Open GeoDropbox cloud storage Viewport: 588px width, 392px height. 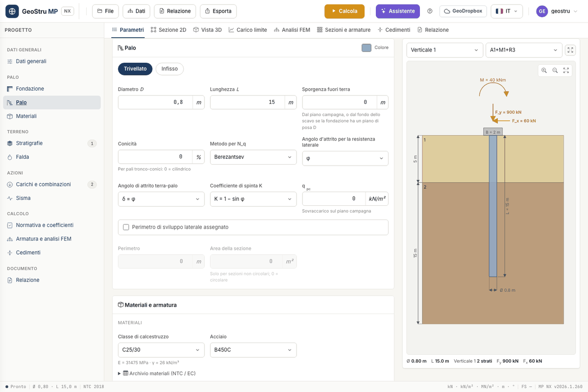coord(463,11)
